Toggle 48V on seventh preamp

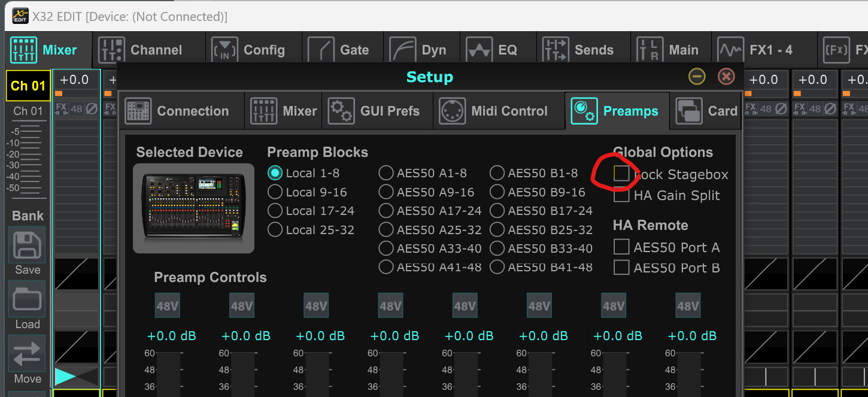614,306
